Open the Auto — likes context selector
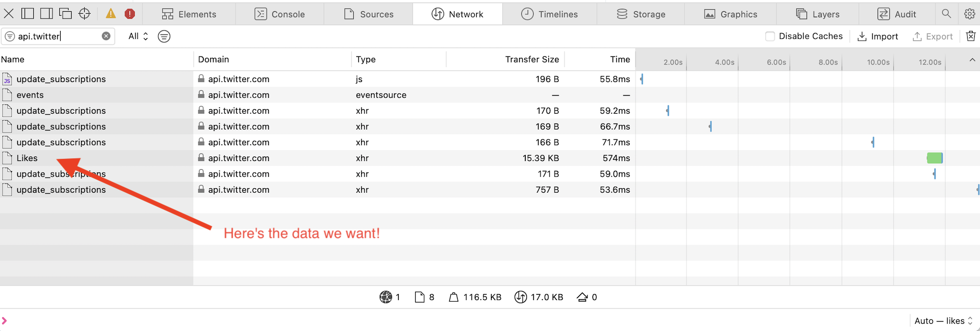This screenshot has width=980, height=331. click(943, 321)
